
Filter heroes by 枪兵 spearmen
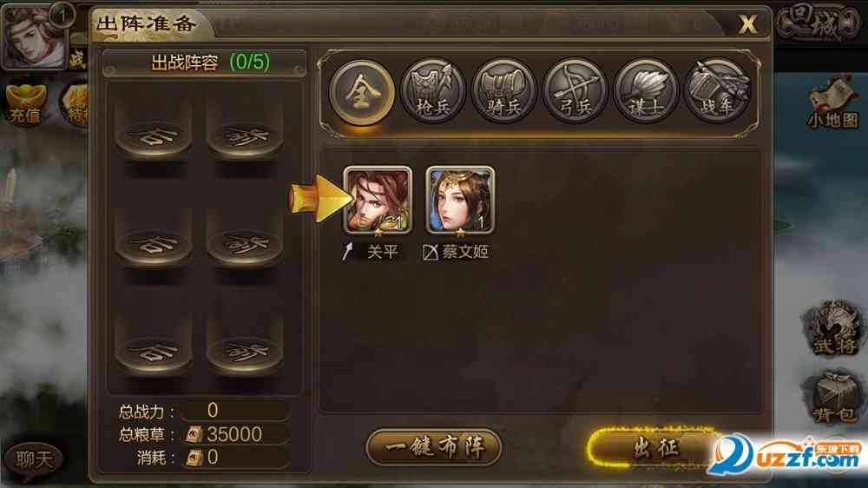(433, 91)
